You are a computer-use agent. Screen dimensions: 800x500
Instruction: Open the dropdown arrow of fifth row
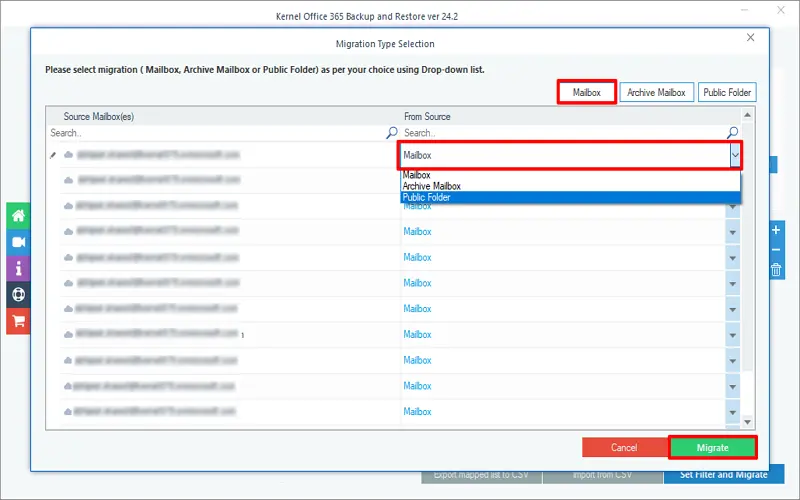(x=733, y=258)
